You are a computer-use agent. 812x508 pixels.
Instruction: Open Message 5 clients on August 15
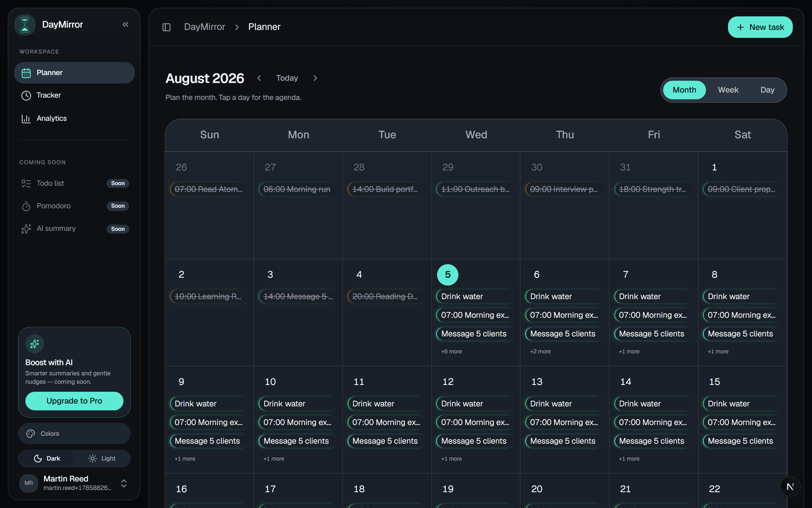tap(742, 441)
